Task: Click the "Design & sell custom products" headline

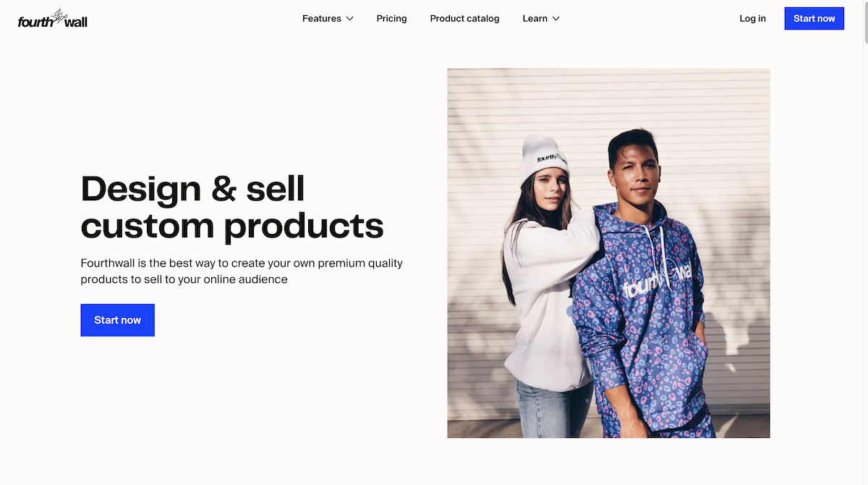Action: 231,207
